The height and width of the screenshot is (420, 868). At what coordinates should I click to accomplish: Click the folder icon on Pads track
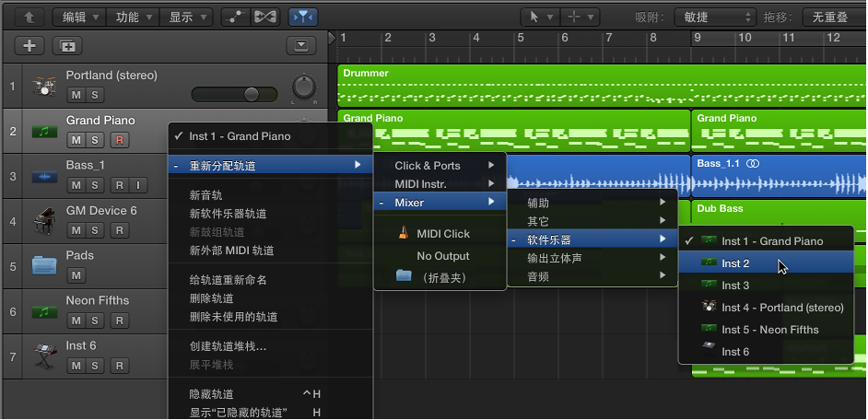coord(43,266)
